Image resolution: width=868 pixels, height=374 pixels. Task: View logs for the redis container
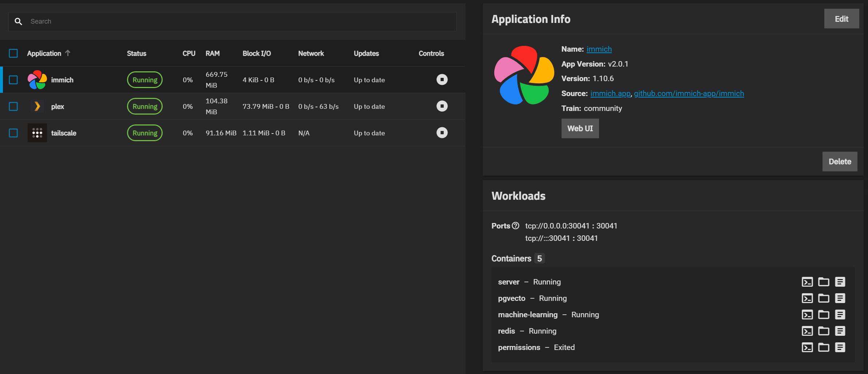(x=840, y=331)
